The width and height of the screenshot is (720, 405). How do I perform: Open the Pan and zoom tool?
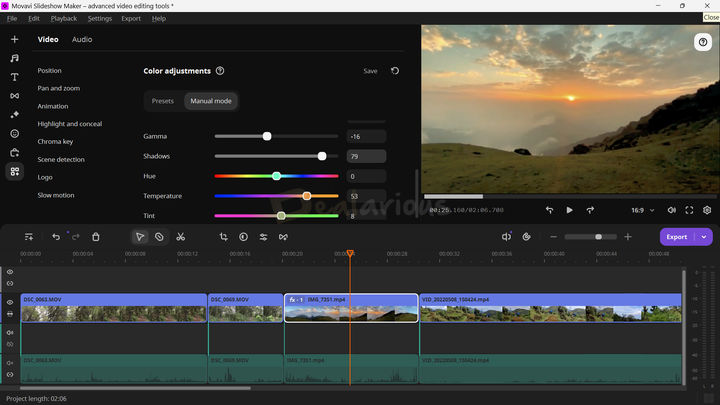point(58,88)
